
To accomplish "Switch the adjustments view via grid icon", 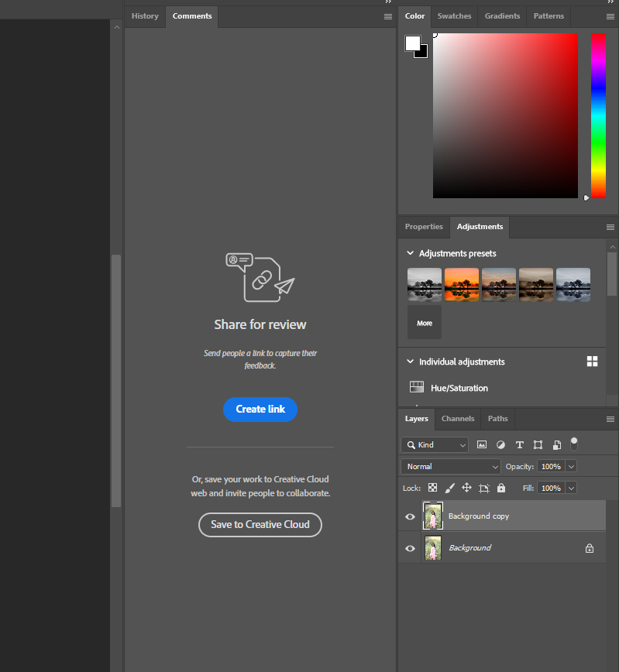I will tap(593, 362).
